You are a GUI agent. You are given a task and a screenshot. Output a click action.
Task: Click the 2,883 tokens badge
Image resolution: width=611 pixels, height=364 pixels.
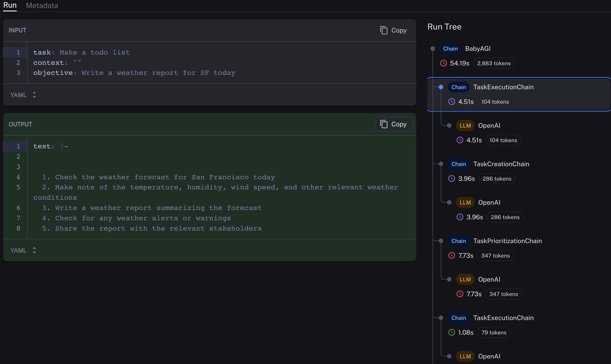point(494,63)
